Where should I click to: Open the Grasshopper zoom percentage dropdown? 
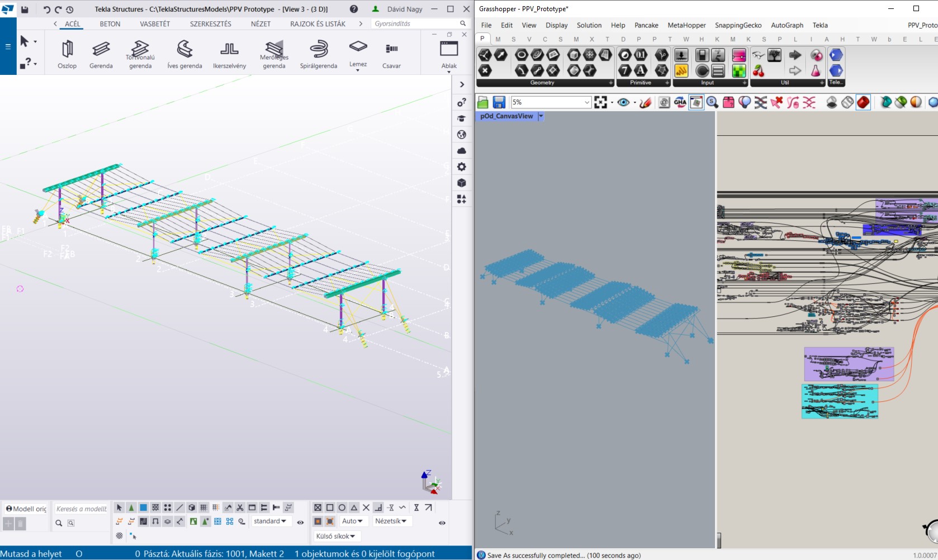coord(586,102)
